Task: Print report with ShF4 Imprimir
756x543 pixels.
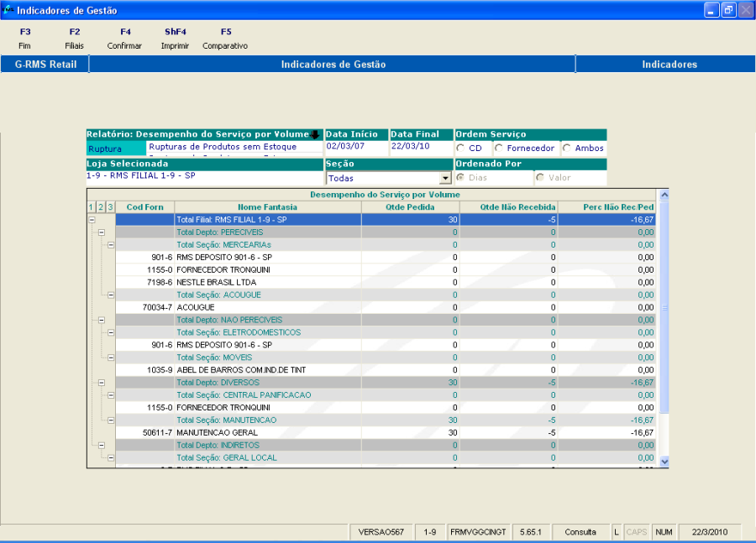Action: click(175, 39)
